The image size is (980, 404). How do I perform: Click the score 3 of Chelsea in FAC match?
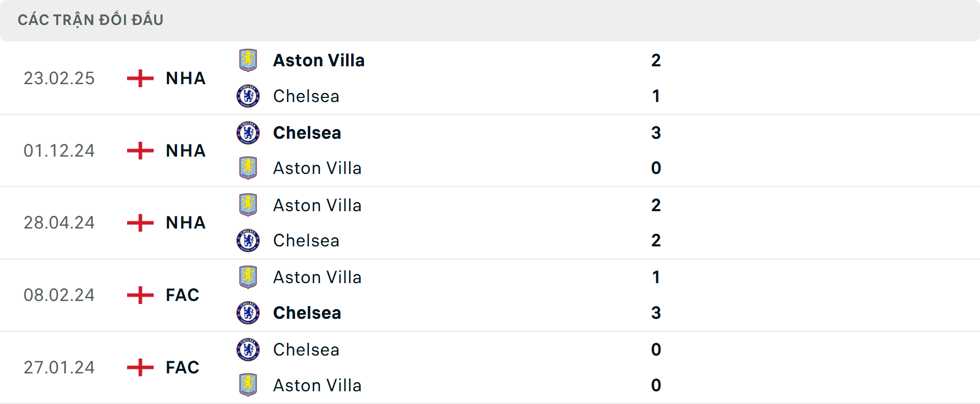pos(656,313)
